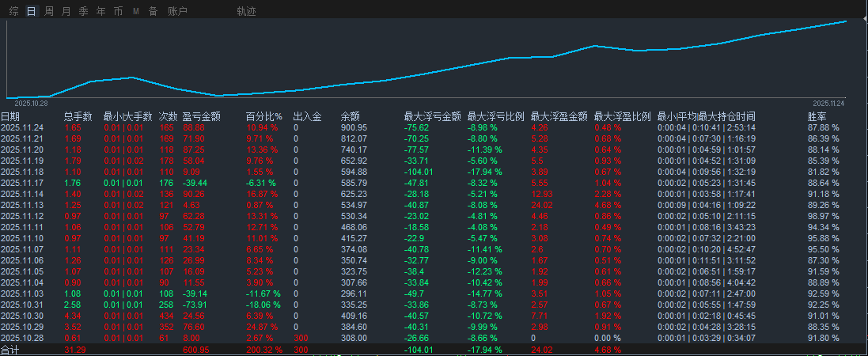The height and width of the screenshot is (356, 868).
Task: Select the 2025.11.24 row
Action: click(434, 127)
